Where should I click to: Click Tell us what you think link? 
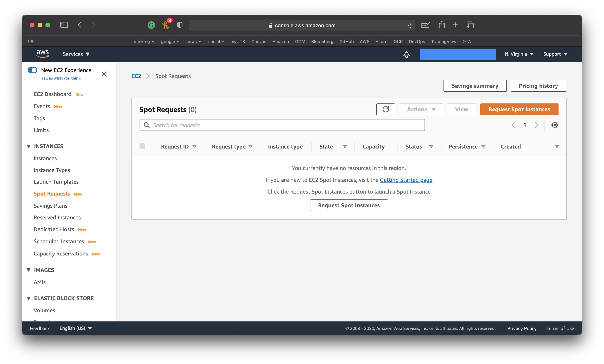point(61,78)
